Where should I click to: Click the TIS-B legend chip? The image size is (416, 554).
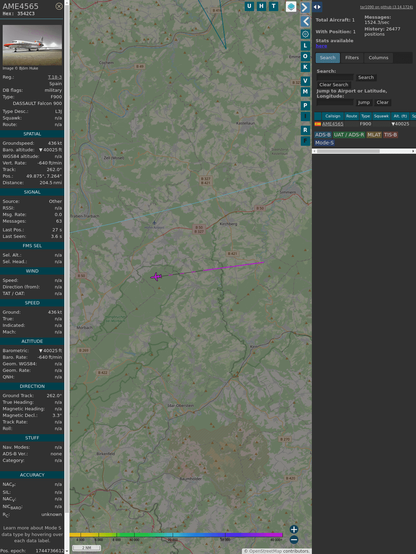tap(390, 135)
